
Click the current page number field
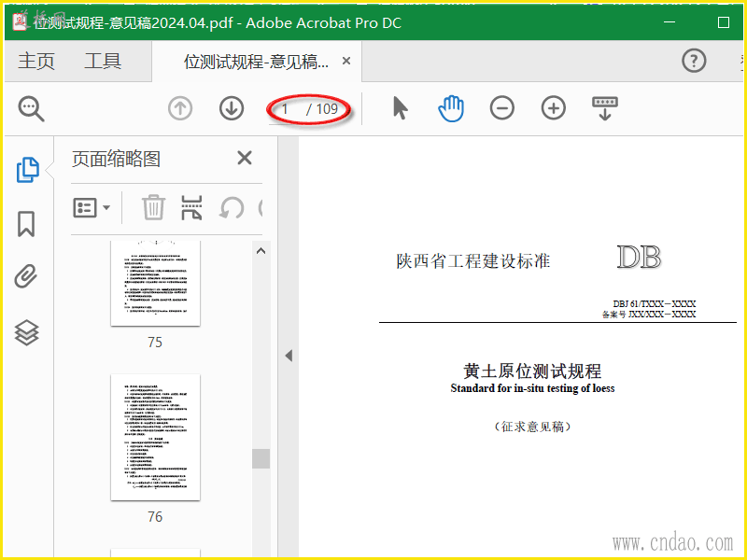click(285, 109)
